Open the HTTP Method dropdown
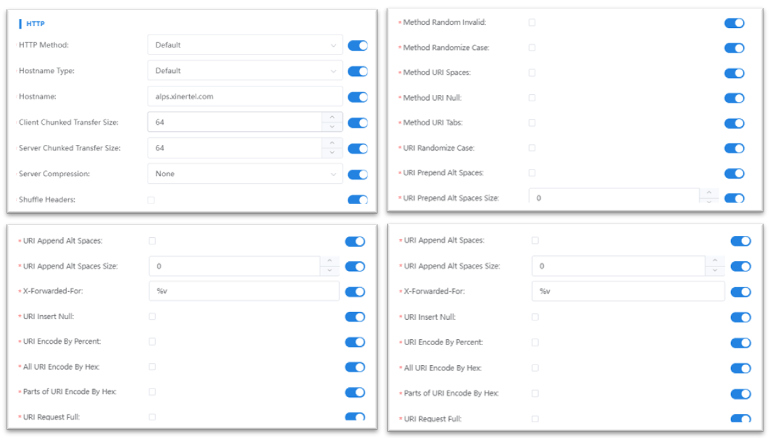This screenshot has height=438, width=772. click(x=244, y=45)
